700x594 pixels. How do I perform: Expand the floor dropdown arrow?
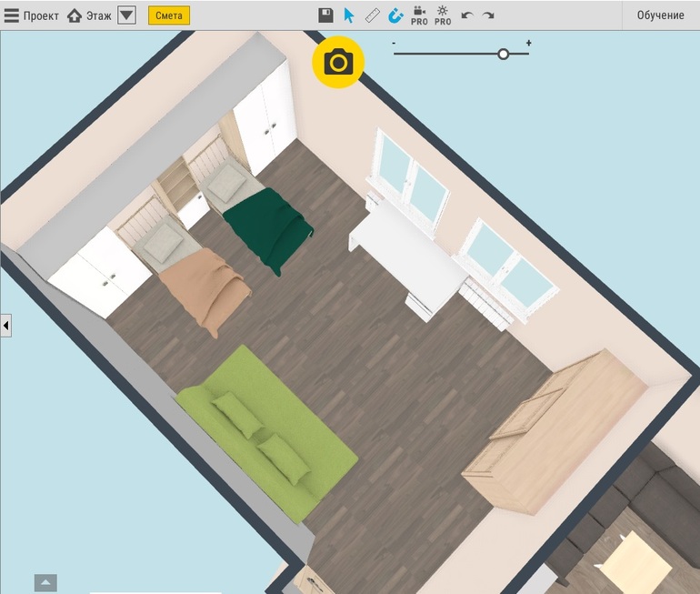(127, 15)
